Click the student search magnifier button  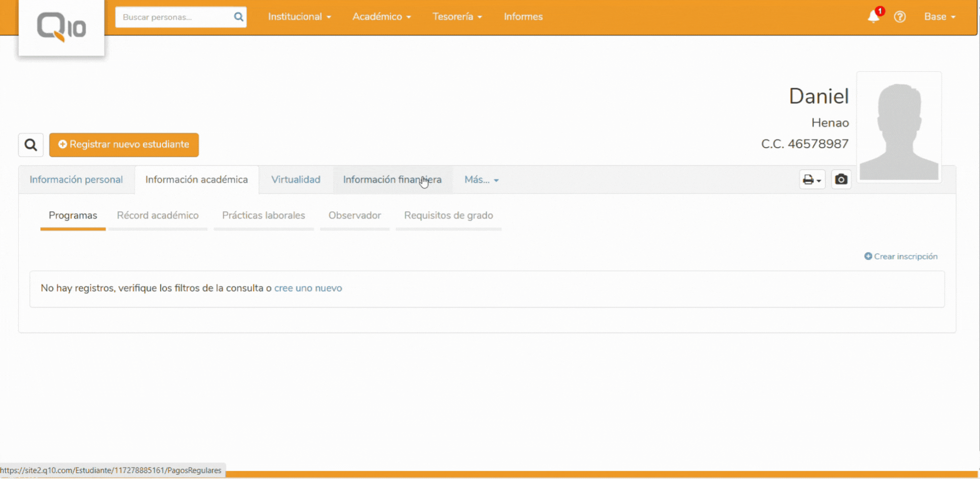31,145
